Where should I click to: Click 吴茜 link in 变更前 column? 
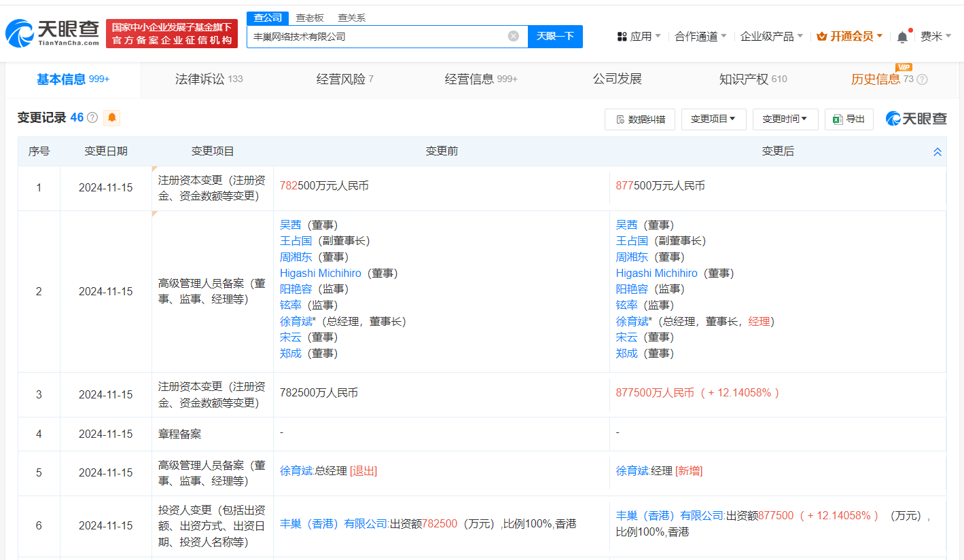(x=291, y=225)
